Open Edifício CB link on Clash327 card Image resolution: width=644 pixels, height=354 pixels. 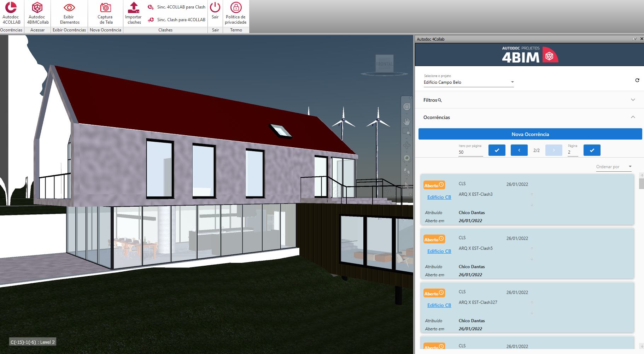tap(439, 305)
